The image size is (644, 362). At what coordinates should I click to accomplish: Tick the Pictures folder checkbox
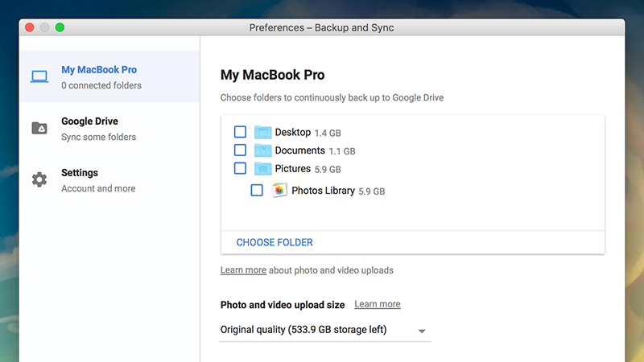(240, 168)
